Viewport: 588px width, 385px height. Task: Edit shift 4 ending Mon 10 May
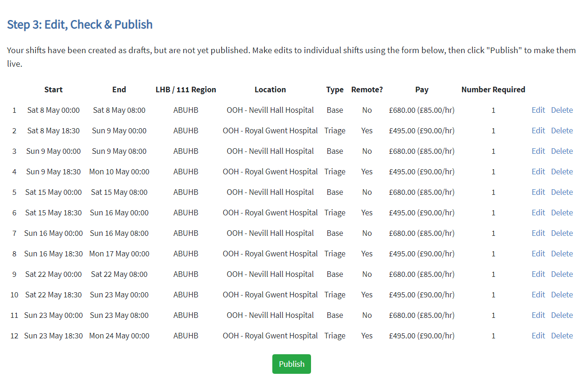(538, 172)
